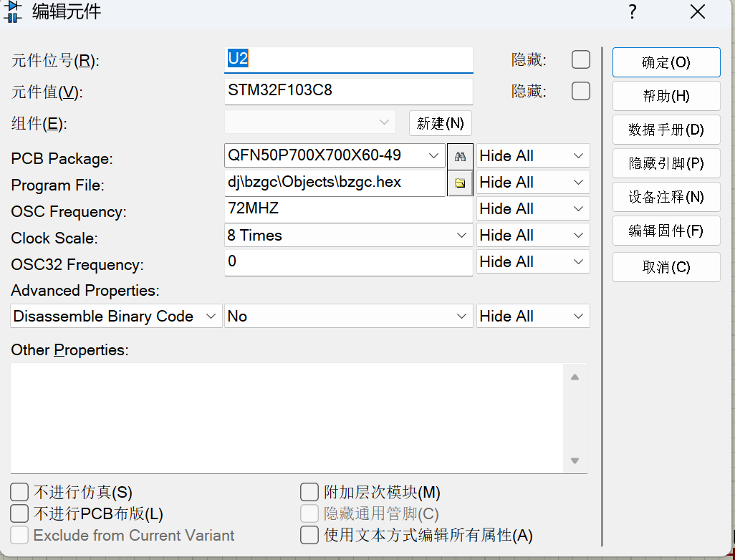Close the 编辑元件 dialog
Image resolution: width=735 pixels, height=560 pixels.
tap(698, 11)
